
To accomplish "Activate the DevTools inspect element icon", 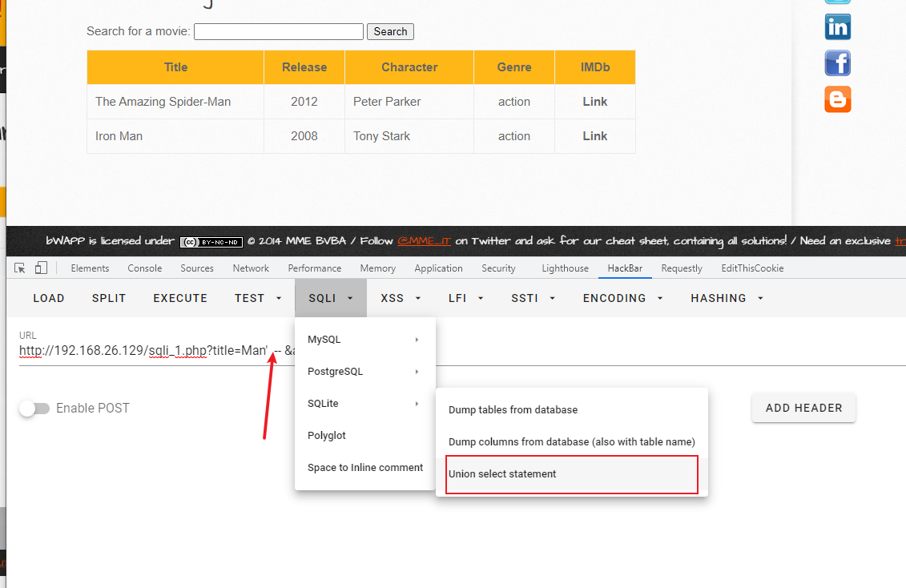I will click(20, 268).
